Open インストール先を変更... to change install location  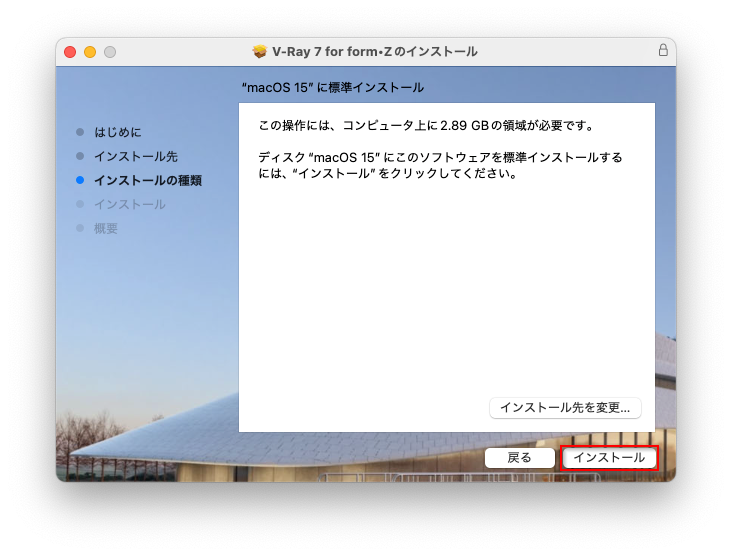pos(565,408)
